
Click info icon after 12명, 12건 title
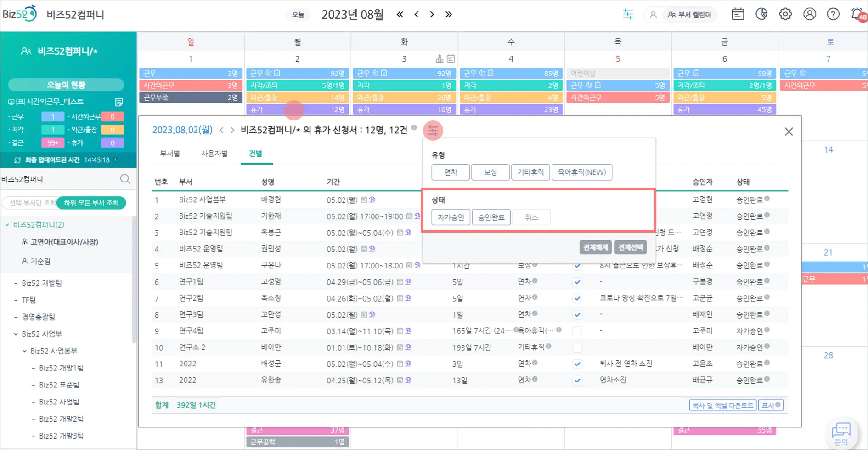414,128
